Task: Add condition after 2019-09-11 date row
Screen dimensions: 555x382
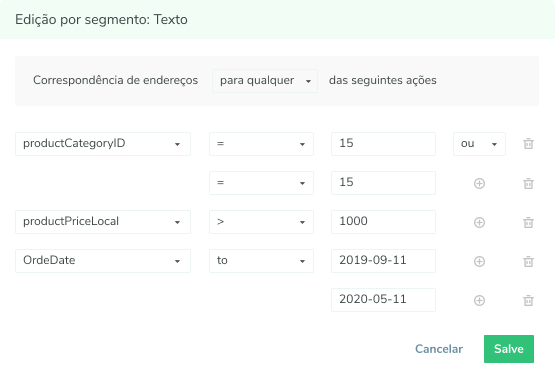Action: tap(479, 261)
